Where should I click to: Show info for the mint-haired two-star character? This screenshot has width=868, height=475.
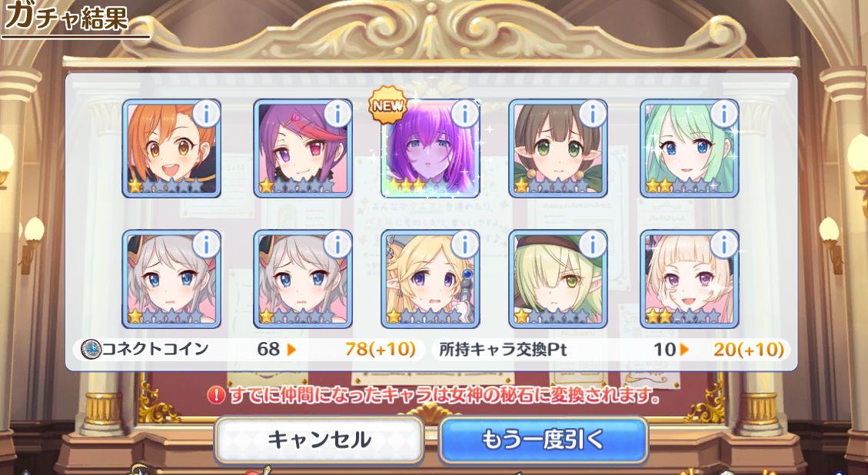[x=724, y=114]
